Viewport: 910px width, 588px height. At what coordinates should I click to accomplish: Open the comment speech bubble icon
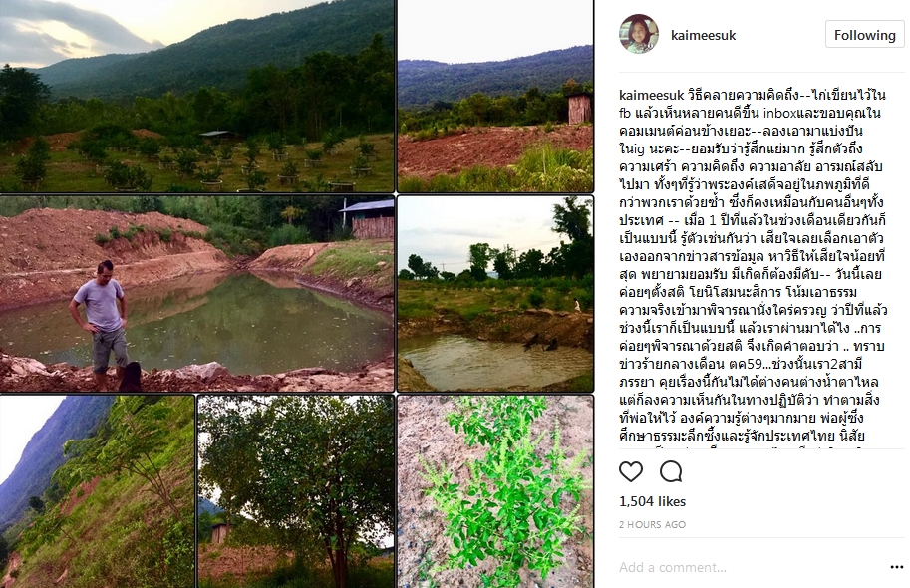[671, 472]
